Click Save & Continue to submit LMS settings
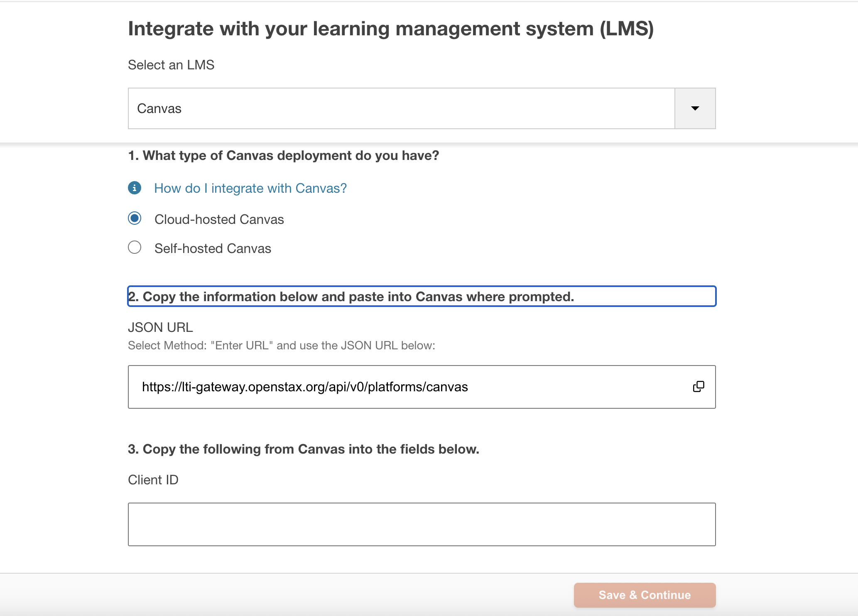858x616 pixels. [x=644, y=595]
